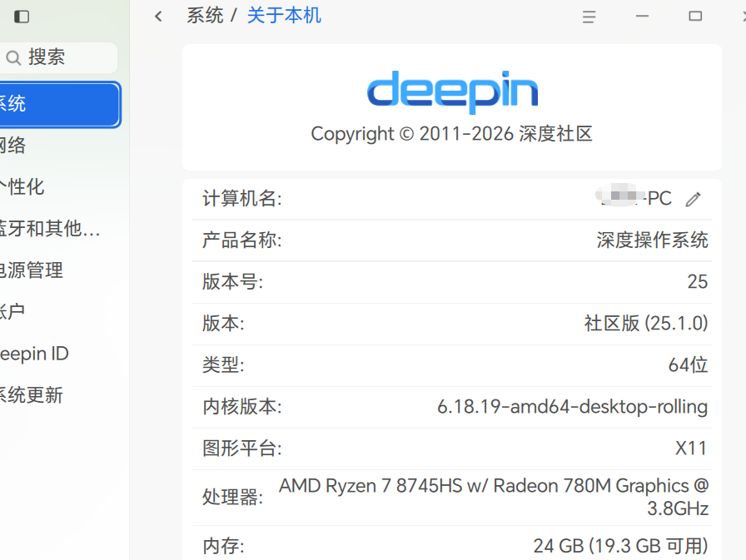Click 社区版 (25.1.0) value

pyautogui.click(x=646, y=324)
